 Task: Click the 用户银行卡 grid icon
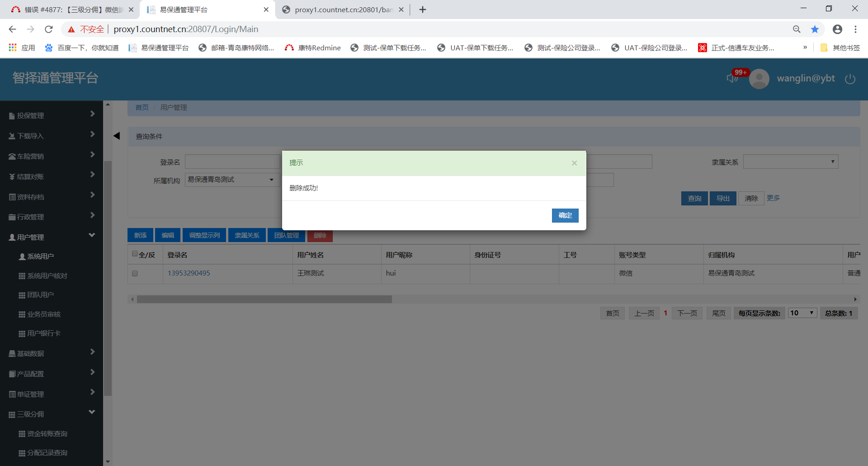[22, 333]
